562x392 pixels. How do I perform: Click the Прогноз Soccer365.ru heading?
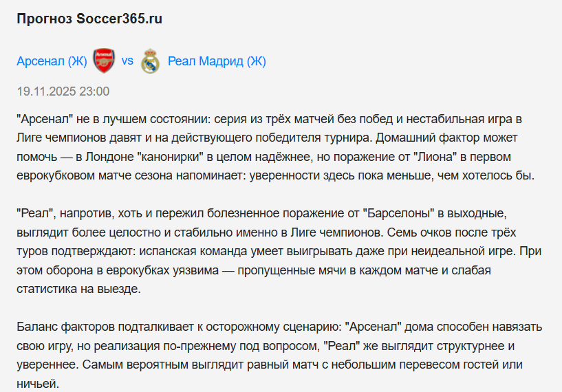pyautogui.click(x=89, y=19)
